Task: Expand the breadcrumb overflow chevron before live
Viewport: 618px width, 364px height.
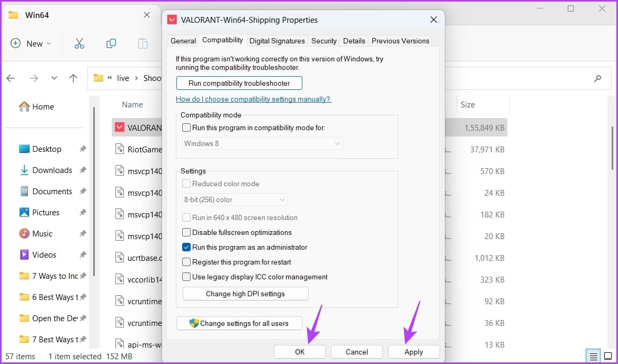Action: point(110,78)
